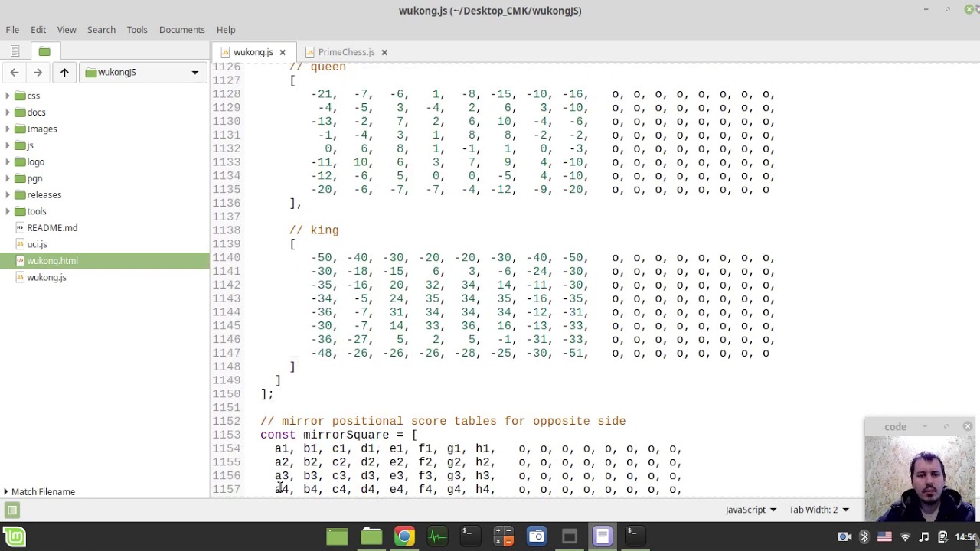Close the PrimeChess.js tab

pos(384,52)
